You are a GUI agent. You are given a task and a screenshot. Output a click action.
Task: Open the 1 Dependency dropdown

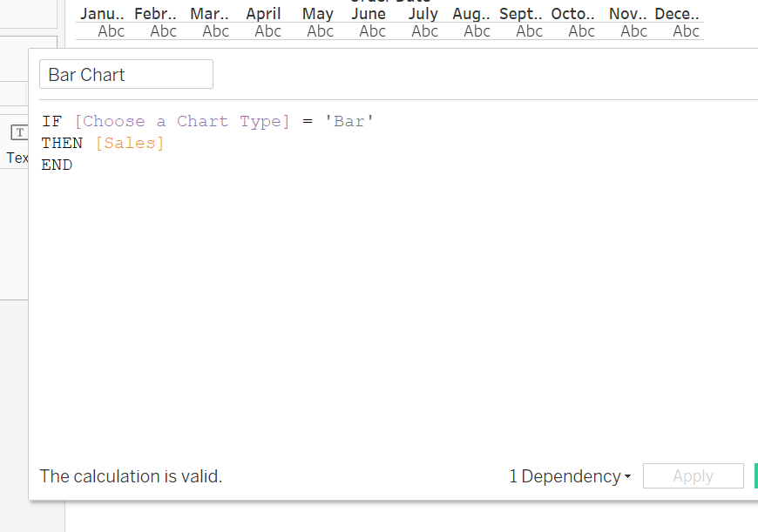tap(570, 476)
